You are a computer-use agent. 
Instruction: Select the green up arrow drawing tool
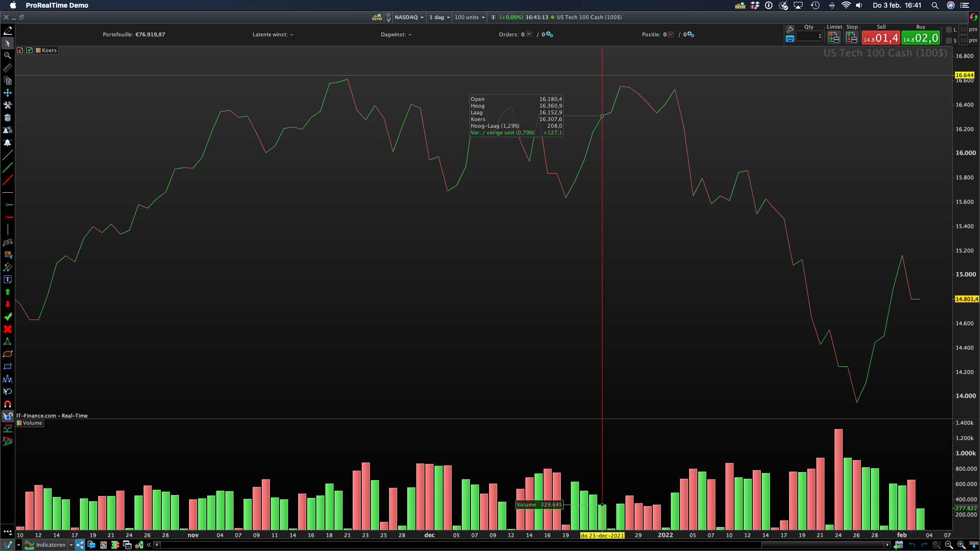(7, 292)
